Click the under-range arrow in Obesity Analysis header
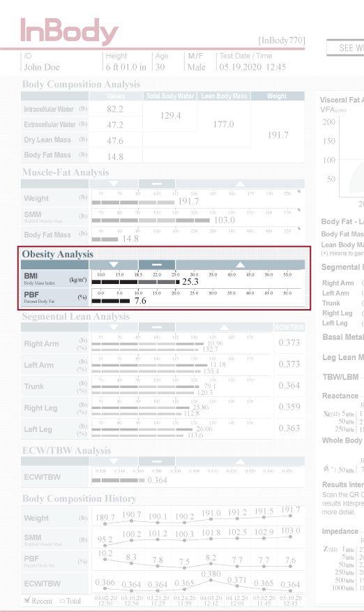This screenshot has width=364, height=612. tap(114, 264)
